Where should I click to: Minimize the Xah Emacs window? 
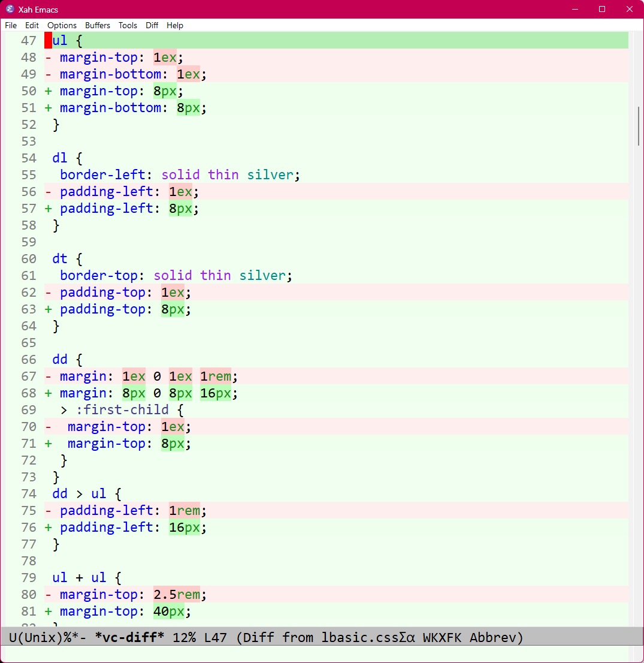tap(575, 9)
